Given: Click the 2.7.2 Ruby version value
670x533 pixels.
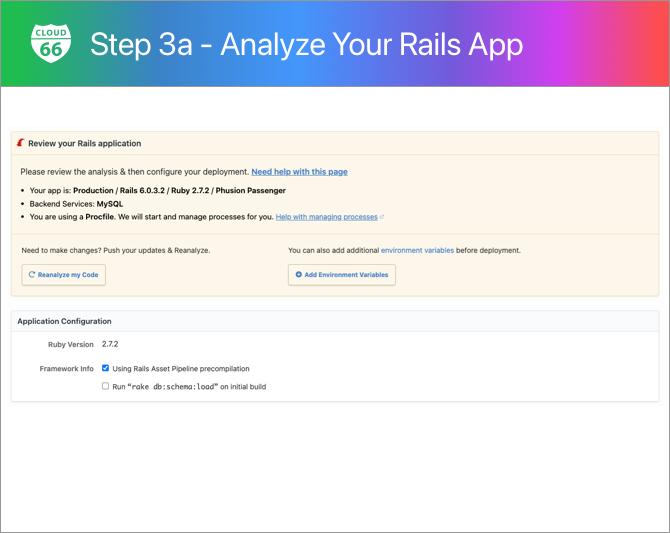Looking at the screenshot, I should tap(110, 344).
